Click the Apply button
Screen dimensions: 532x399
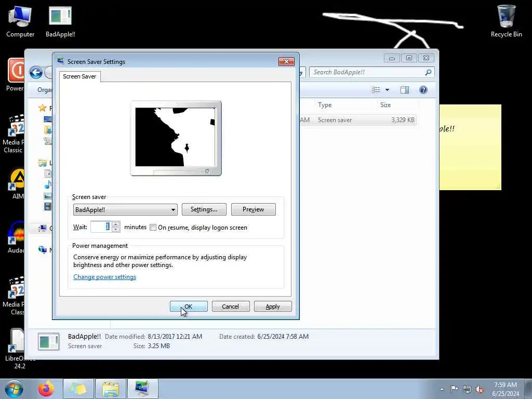click(x=272, y=307)
